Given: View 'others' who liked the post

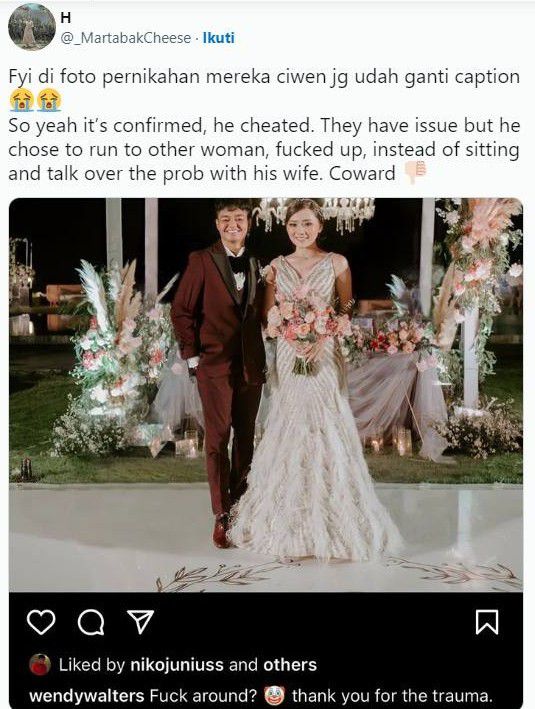Looking at the screenshot, I should [290, 665].
